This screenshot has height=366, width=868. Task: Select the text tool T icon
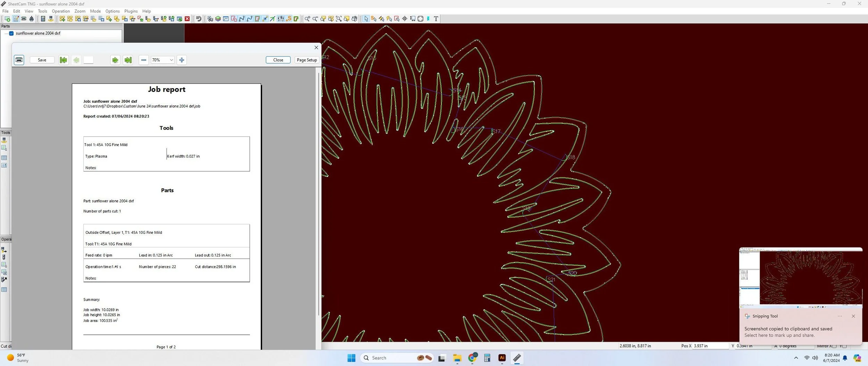[x=436, y=19]
